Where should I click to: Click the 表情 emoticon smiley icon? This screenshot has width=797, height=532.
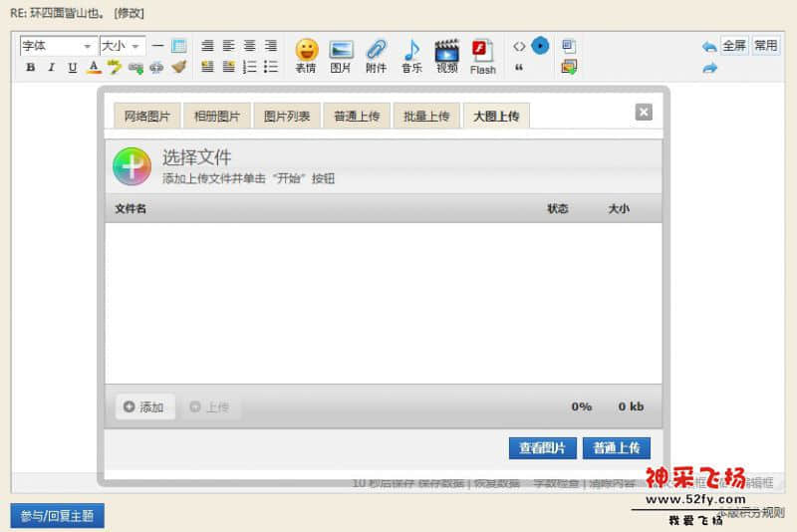(307, 56)
